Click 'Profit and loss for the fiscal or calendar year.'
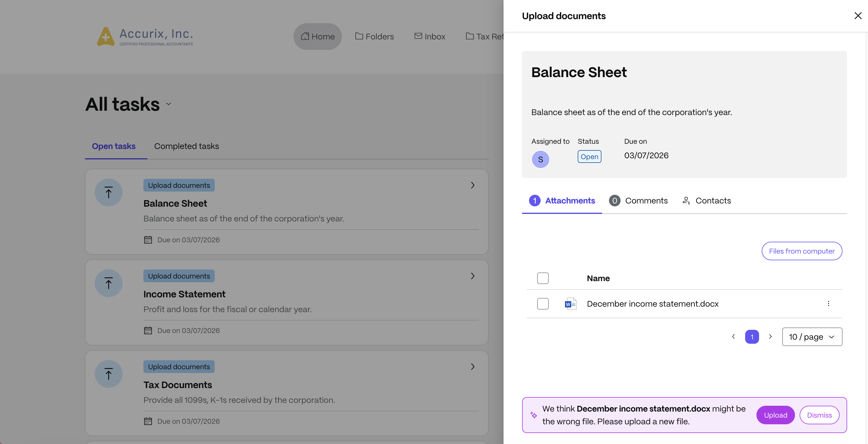 [x=227, y=309]
